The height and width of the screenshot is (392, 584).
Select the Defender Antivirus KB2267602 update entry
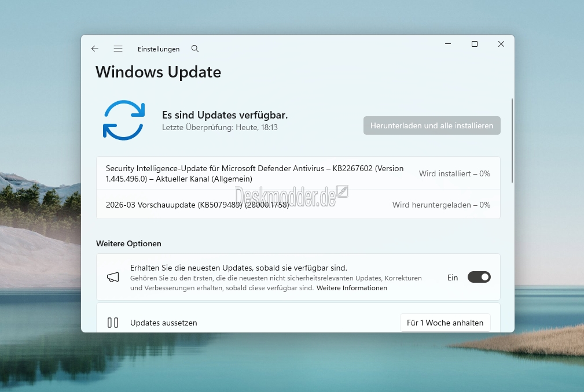point(255,173)
